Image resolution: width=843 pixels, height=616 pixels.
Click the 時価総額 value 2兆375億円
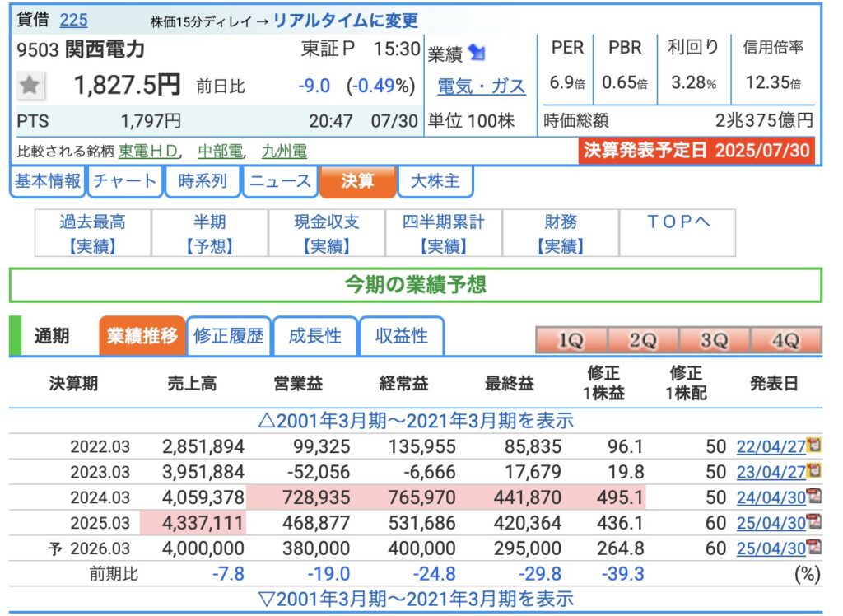coord(764,120)
